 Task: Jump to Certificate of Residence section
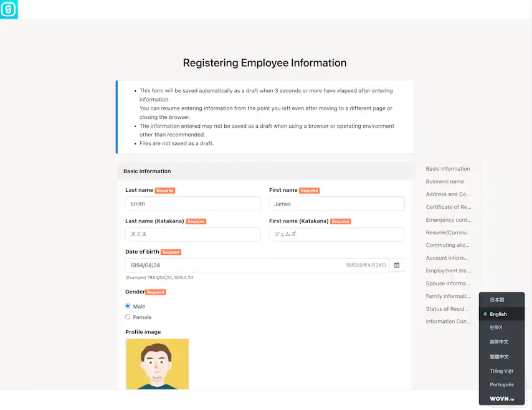click(x=447, y=207)
